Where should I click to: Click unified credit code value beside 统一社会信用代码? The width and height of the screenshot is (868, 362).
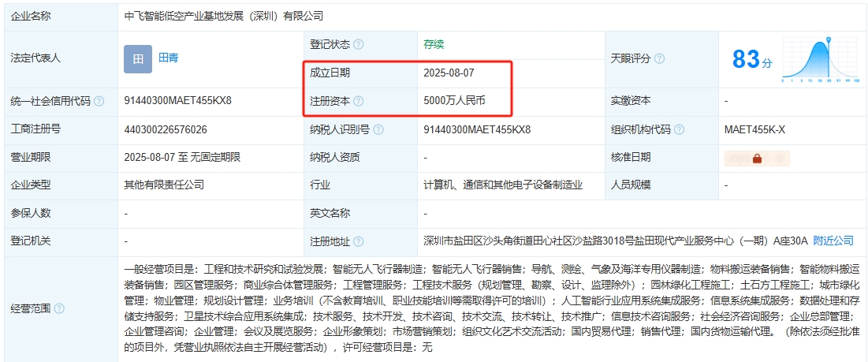coord(177,101)
